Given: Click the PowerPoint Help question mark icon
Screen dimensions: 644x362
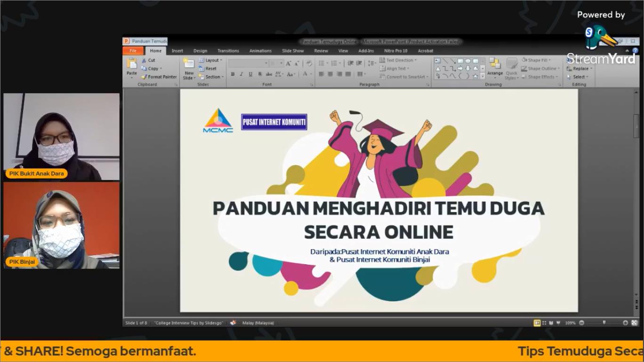Looking at the screenshot, I should pyautogui.click(x=635, y=51).
